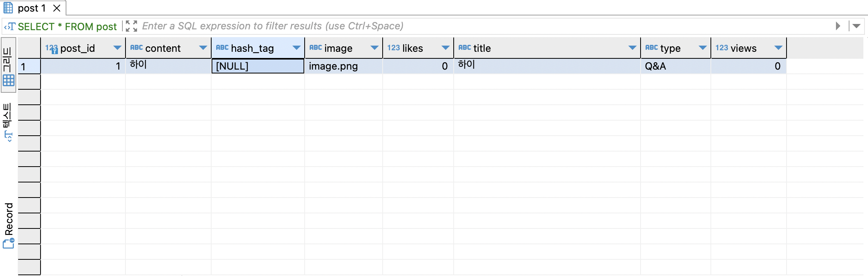Close the post 1 tab

pos(57,8)
